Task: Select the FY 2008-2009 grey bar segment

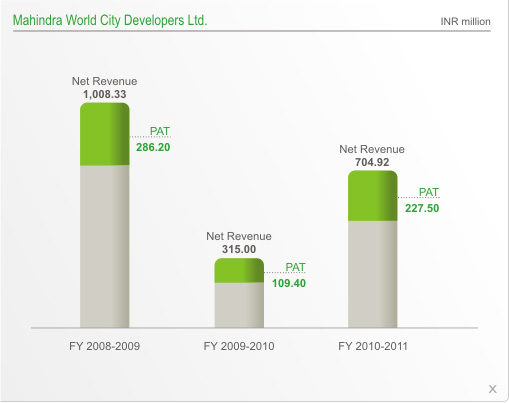Action: pyautogui.click(x=105, y=246)
